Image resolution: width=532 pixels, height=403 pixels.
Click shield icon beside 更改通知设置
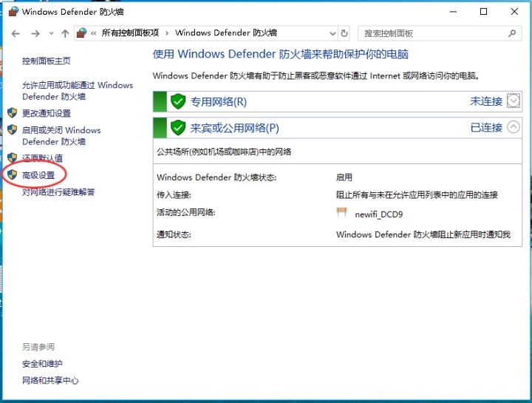coord(13,112)
